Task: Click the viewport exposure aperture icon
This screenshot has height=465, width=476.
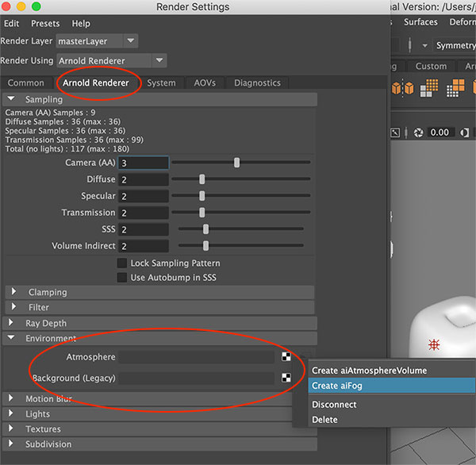Action: [x=418, y=133]
